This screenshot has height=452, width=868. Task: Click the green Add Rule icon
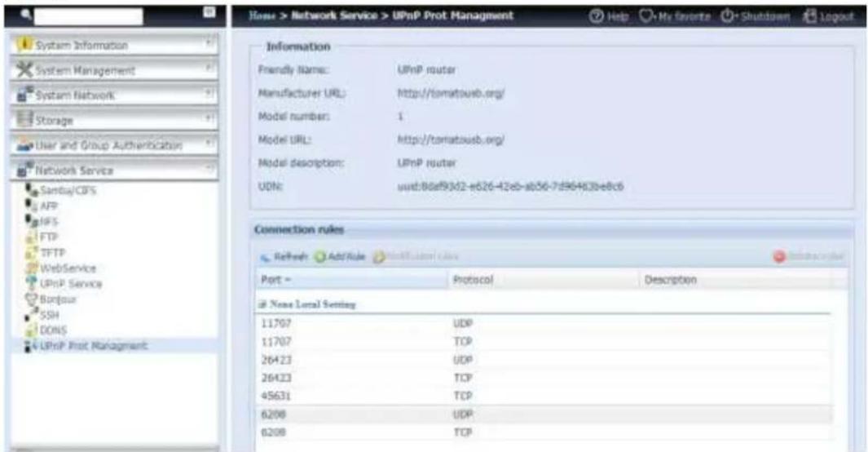coord(320,256)
